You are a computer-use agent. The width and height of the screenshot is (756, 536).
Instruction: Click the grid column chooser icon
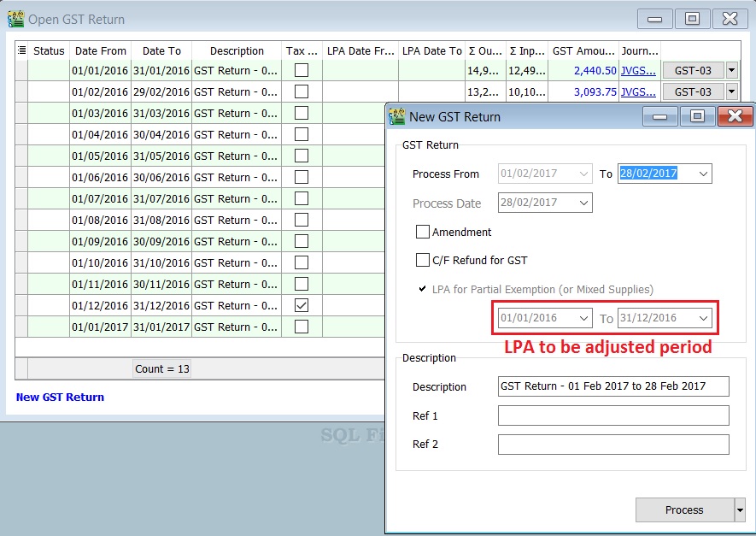pos(21,50)
